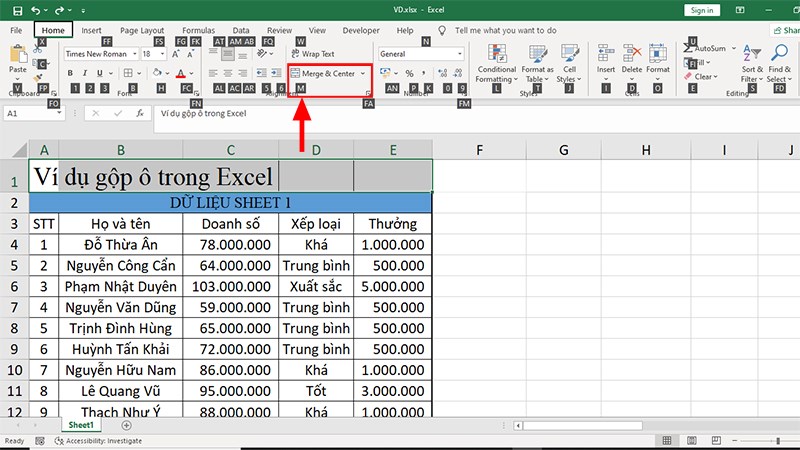Open the File tab
The width and height of the screenshot is (800, 450).
[16, 30]
